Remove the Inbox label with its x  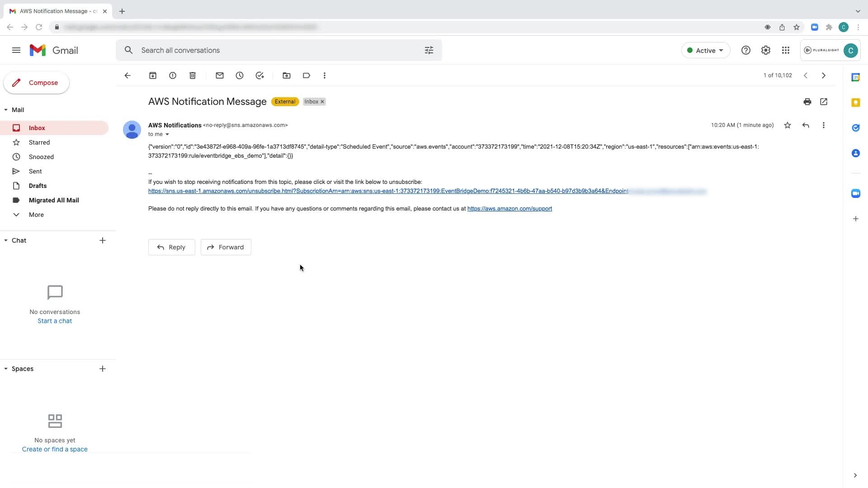[322, 102]
